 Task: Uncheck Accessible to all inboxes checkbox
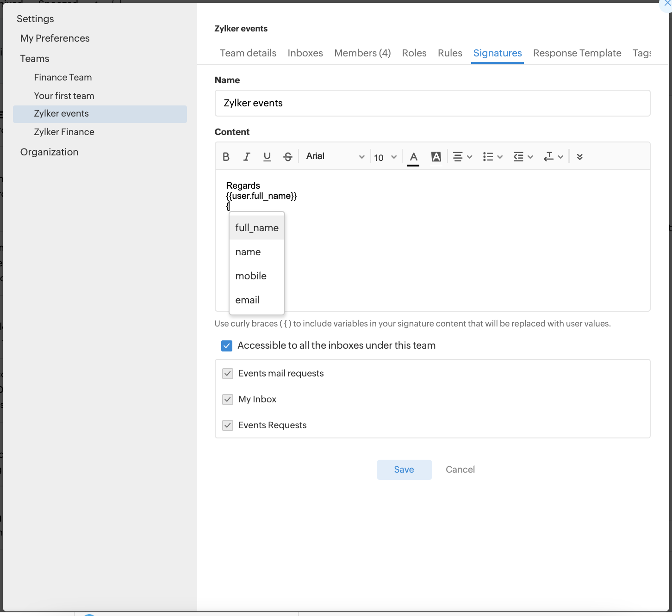pyautogui.click(x=227, y=346)
